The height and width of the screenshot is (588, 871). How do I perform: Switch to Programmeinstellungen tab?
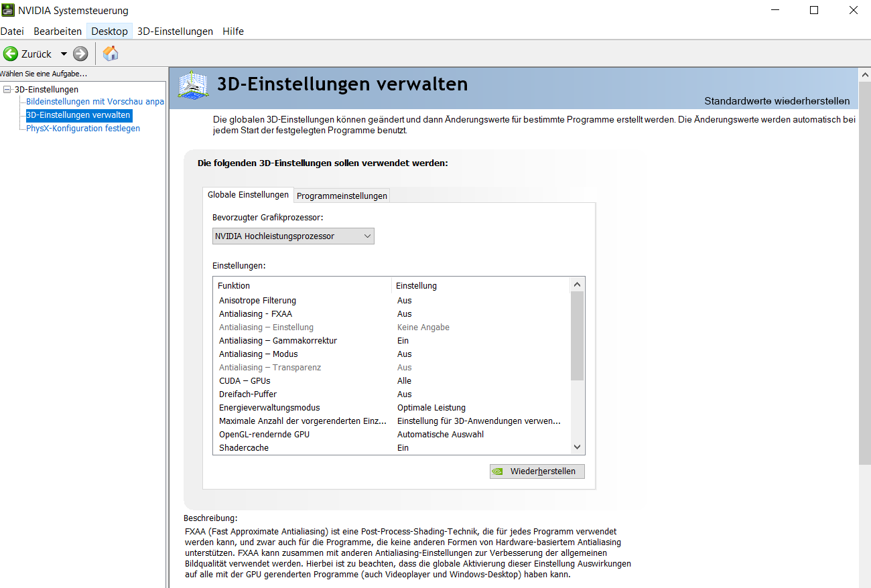(x=342, y=196)
